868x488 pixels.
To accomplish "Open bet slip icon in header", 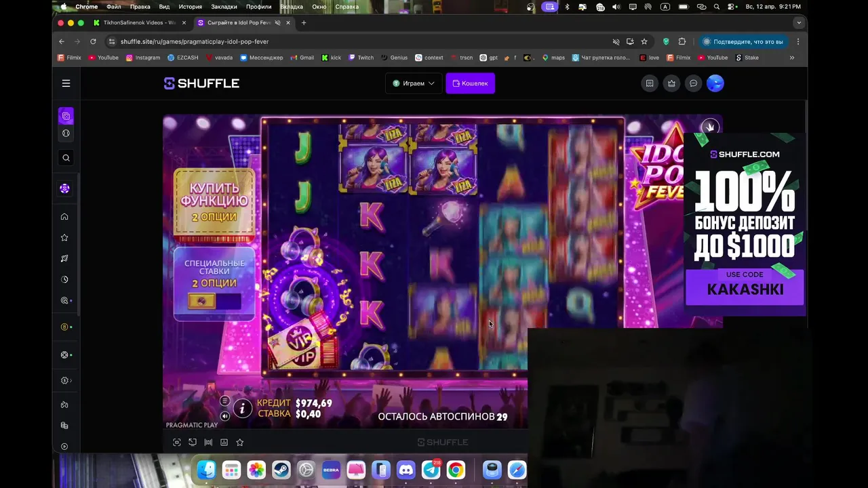I will tap(650, 83).
